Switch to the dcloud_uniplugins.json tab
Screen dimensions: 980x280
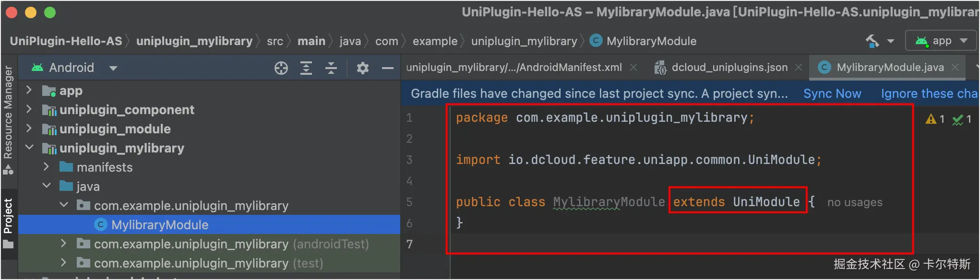[729, 68]
